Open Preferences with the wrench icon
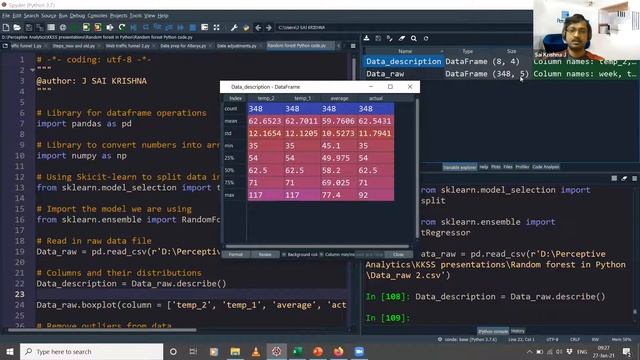 [234, 27]
